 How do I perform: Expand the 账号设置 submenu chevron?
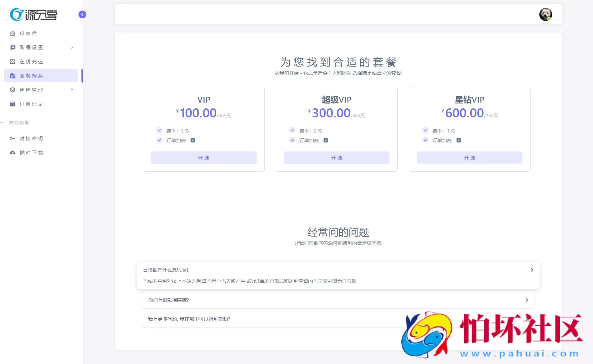tap(72, 47)
